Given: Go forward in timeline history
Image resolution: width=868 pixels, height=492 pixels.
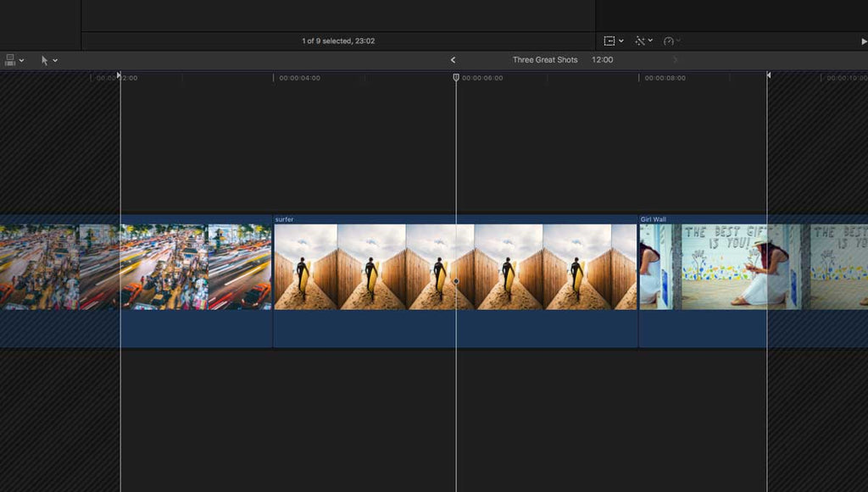Looking at the screenshot, I should pos(676,60).
